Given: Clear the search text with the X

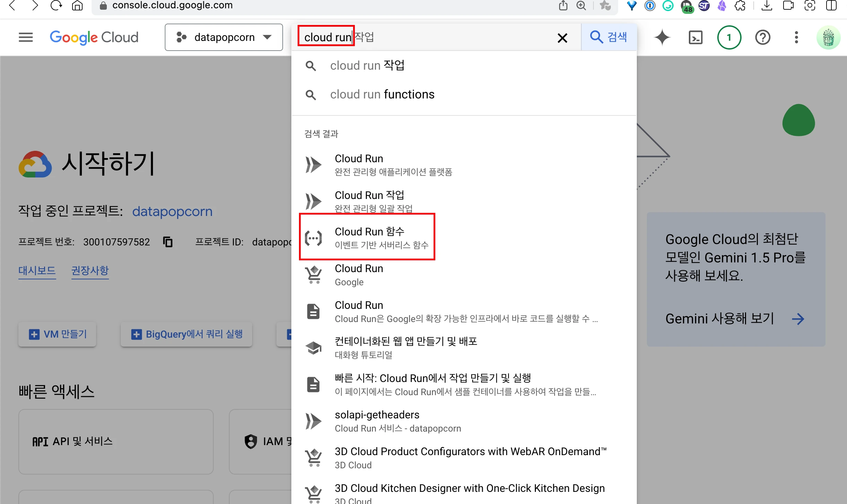Looking at the screenshot, I should (x=562, y=37).
